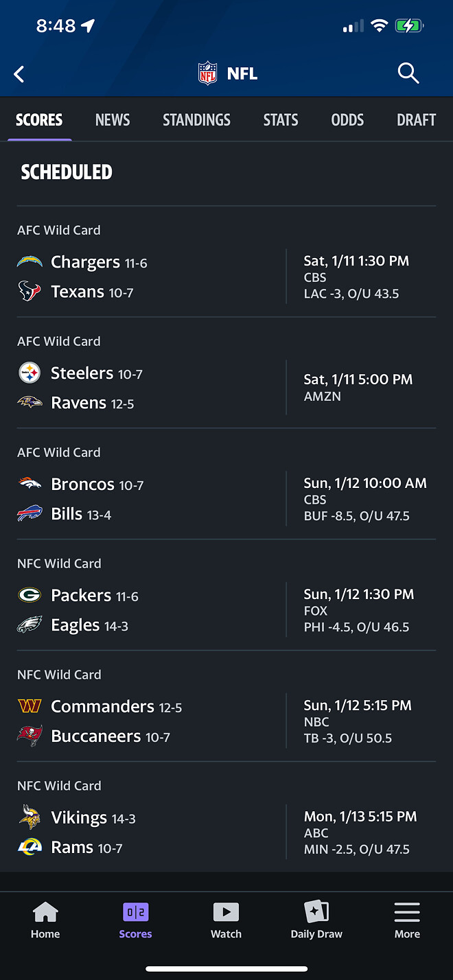This screenshot has height=980, width=453.
Task: Go to Home in bottom bar
Action: point(45,920)
